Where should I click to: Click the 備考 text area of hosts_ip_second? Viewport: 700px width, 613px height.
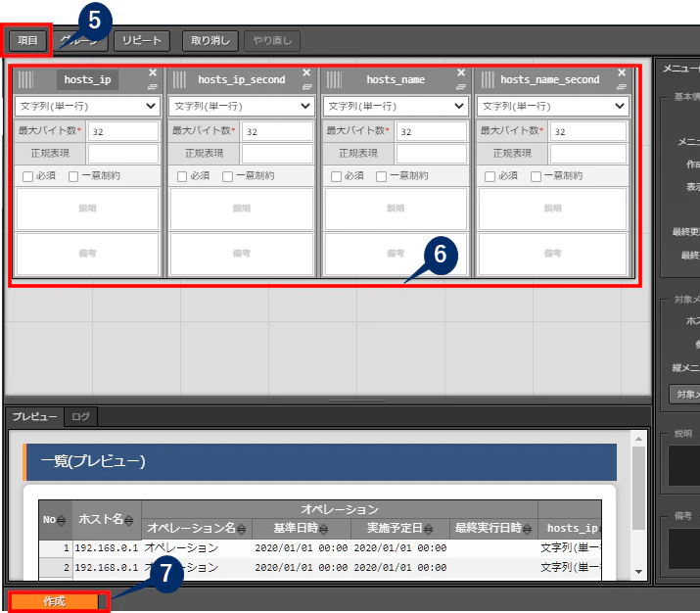(242, 254)
